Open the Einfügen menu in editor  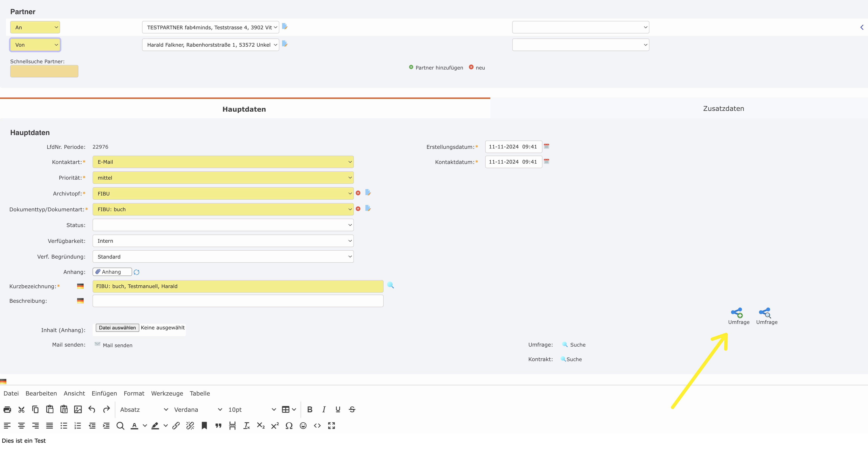point(104,393)
